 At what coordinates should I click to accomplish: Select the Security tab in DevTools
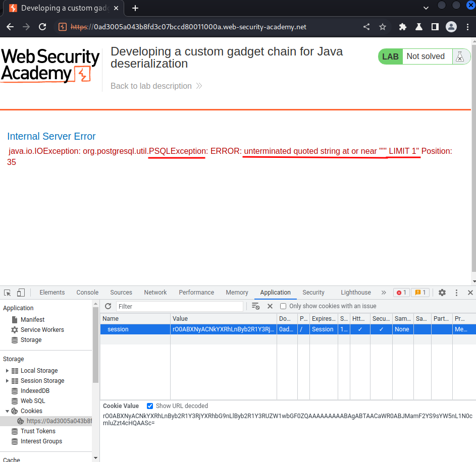[313, 293]
